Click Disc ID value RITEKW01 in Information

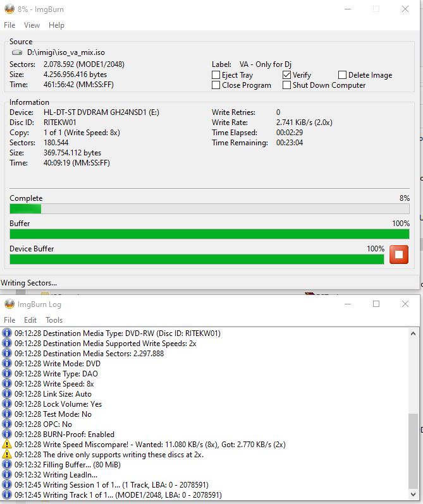(x=60, y=123)
